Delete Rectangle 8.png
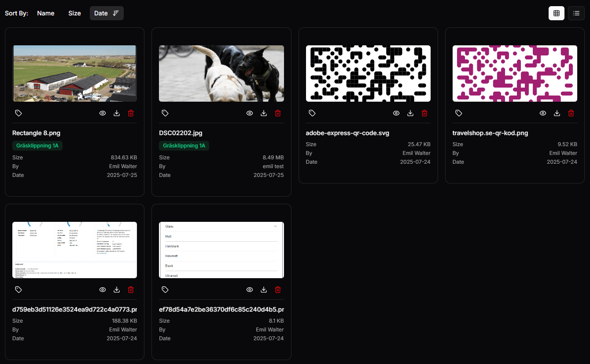Viewport: 590px width, 364px height. point(131,113)
